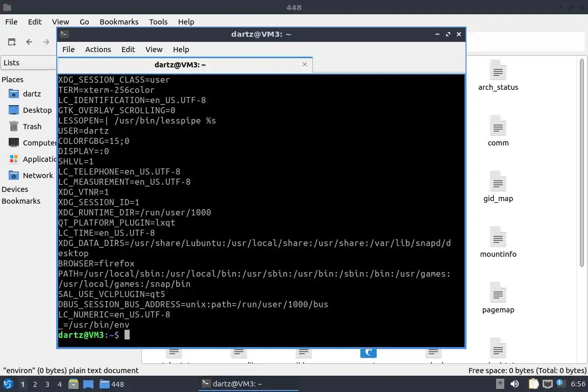
Task: Click the show desktop icon in taskbar
Action: (88, 384)
